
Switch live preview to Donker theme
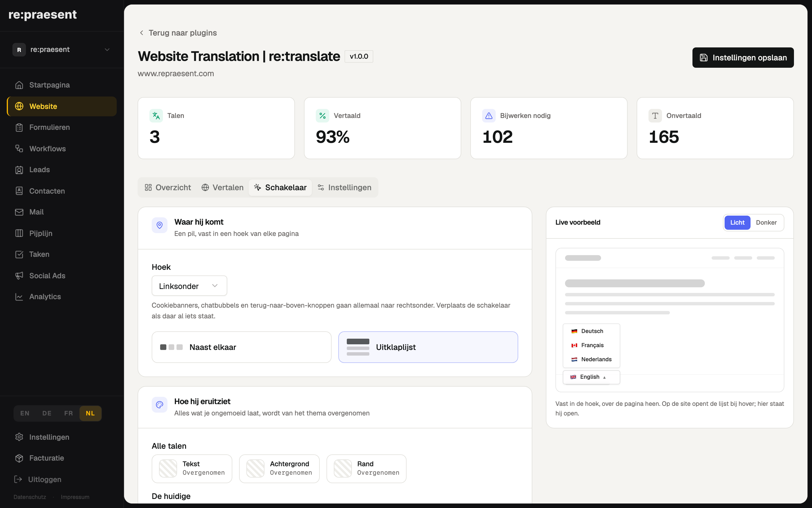[766, 222]
